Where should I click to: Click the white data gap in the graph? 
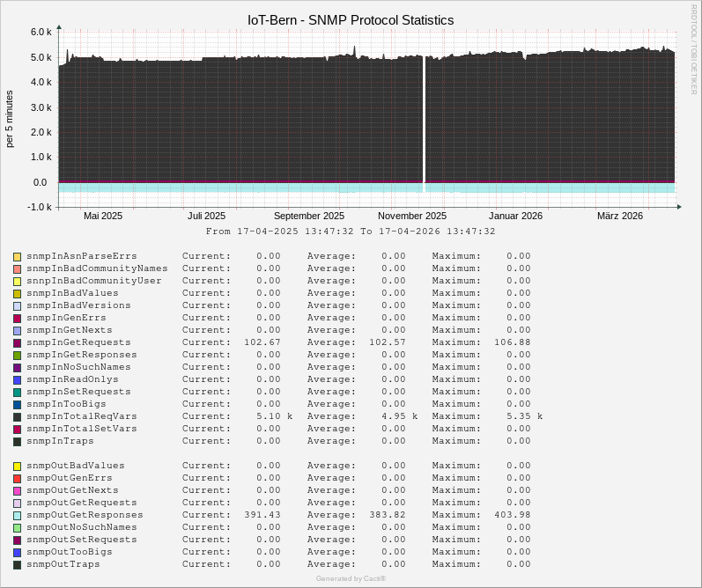(425, 123)
